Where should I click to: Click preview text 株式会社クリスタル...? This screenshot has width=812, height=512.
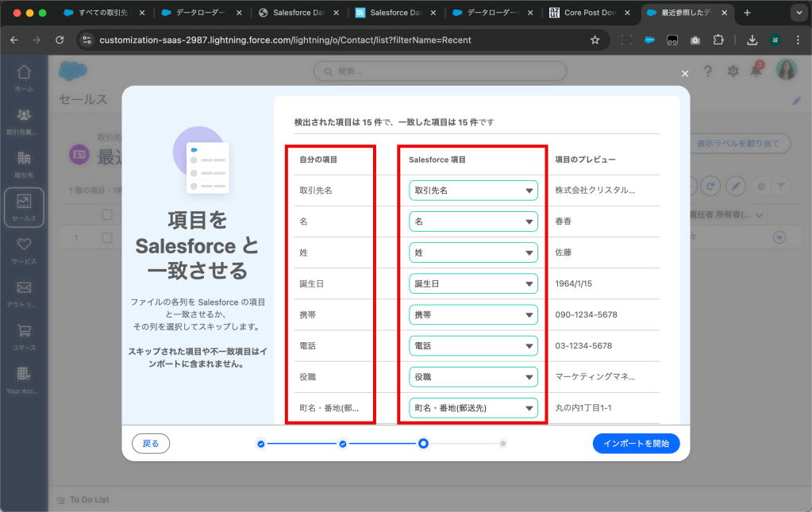[595, 190]
